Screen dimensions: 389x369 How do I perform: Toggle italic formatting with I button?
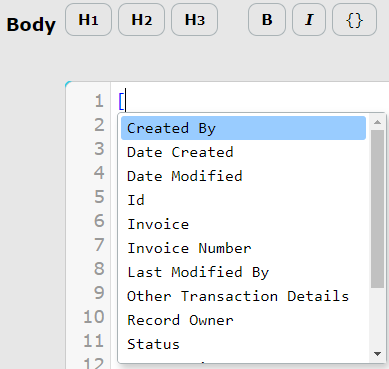[309, 20]
